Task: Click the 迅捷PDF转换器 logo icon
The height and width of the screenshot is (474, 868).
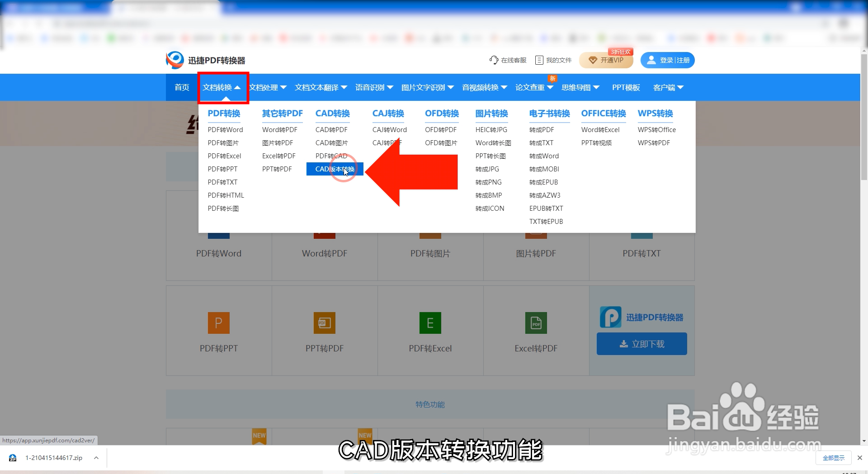Action: 175,60
